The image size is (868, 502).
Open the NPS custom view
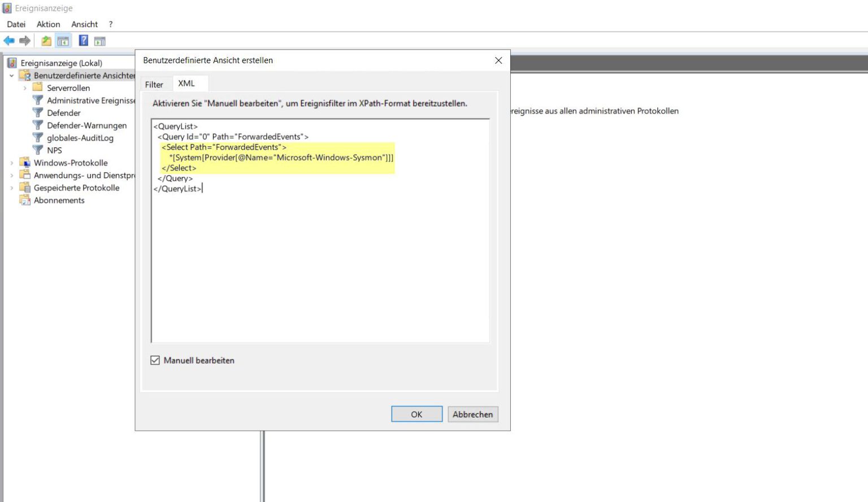point(54,150)
